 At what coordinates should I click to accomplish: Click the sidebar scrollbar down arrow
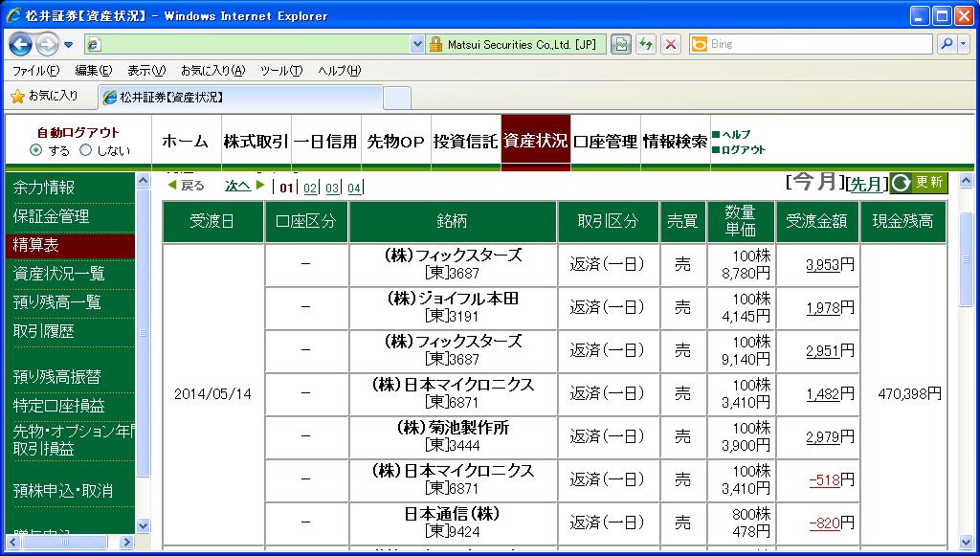pos(144,526)
